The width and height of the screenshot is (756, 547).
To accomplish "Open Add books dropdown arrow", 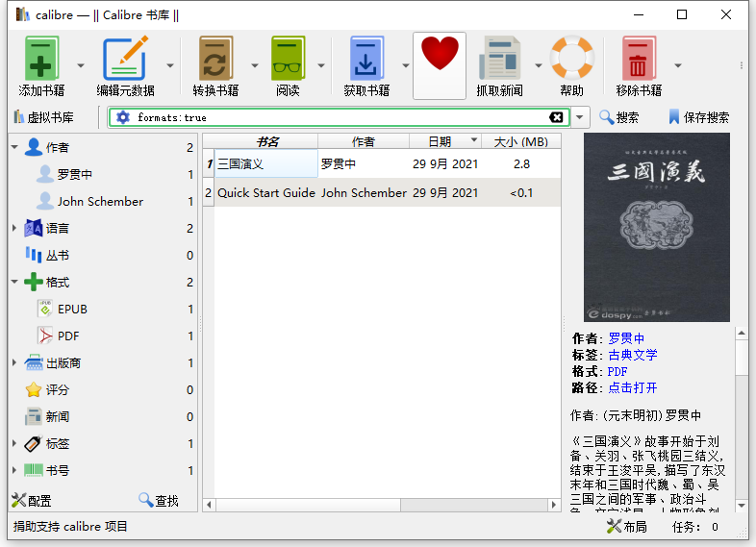I will [x=81, y=65].
